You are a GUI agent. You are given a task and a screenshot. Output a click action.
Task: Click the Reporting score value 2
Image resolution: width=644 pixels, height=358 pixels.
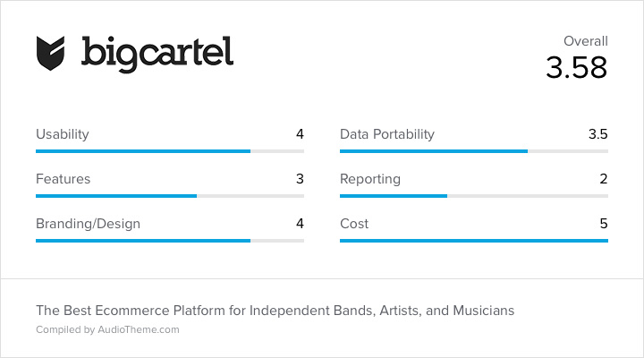tap(604, 179)
